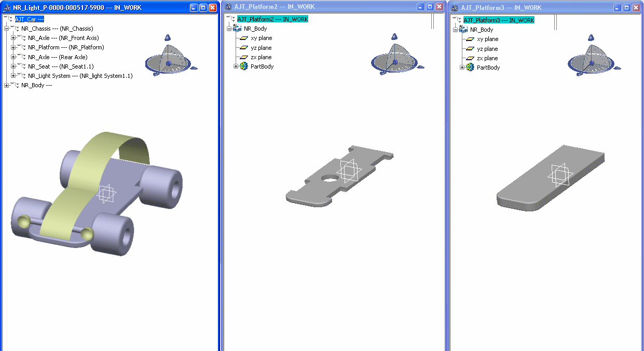This screenshot has height=351, width=644.
Task: Select 'NR_Axle --- (NR_Front Axis)' label
Action: coord(63,38)
